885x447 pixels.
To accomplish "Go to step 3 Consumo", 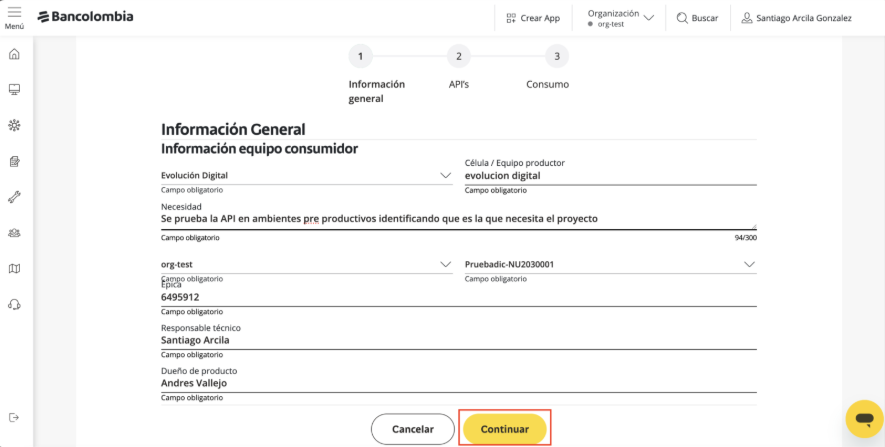I will tap(556, 57).
